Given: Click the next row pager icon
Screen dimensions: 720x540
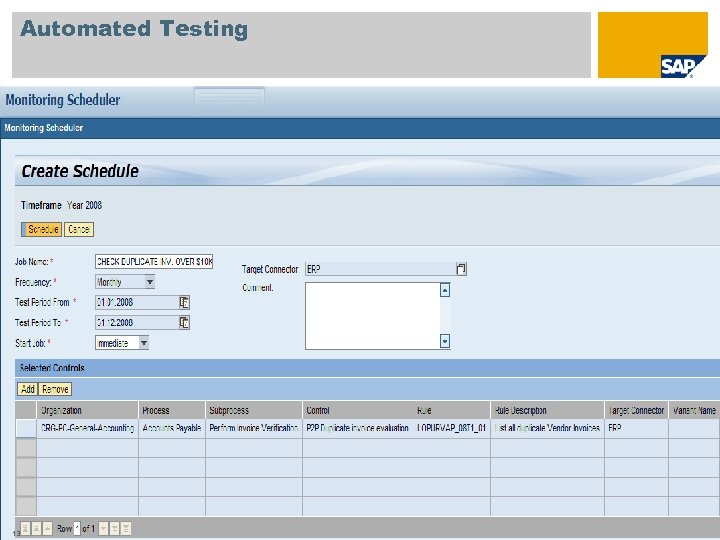Looking at the screenshot, I should (104, 529).
